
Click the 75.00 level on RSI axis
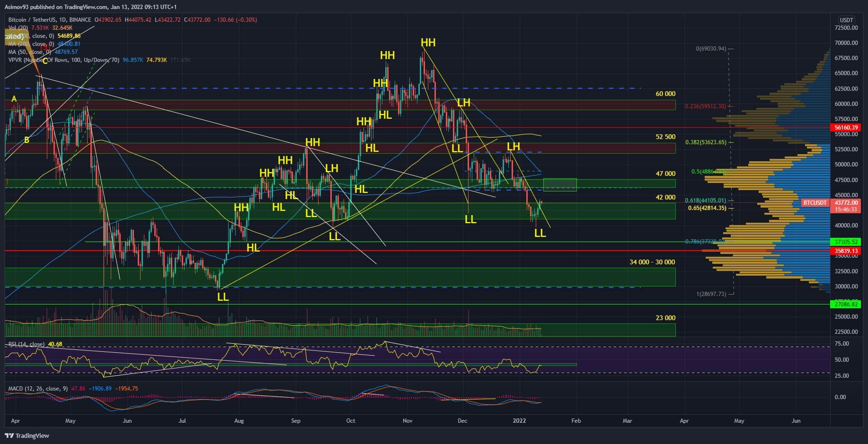[842, 344]
